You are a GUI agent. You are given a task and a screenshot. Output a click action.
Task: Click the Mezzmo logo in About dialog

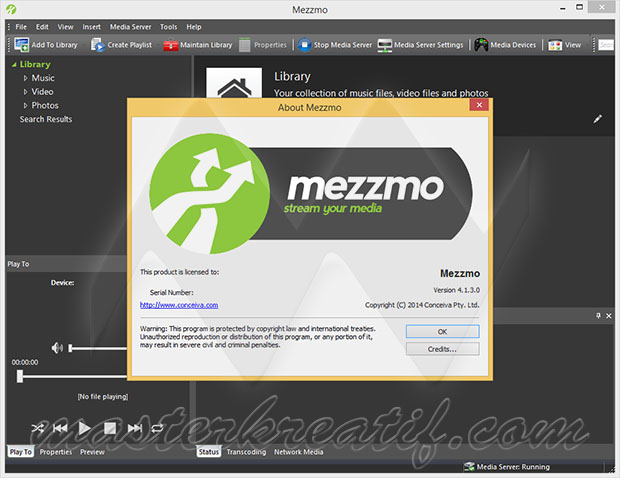311,194
